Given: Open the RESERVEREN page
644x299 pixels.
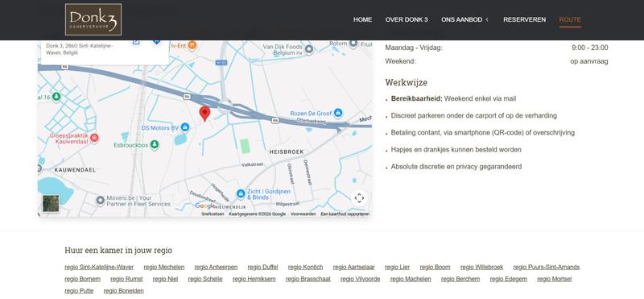Looking at the screenshot, I should click(525, 19).
